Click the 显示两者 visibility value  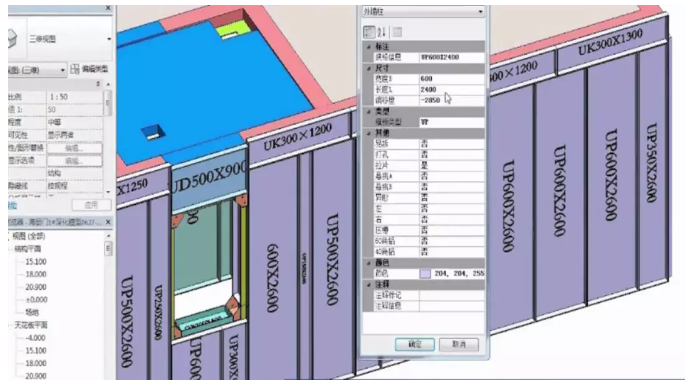coord(74,135)
